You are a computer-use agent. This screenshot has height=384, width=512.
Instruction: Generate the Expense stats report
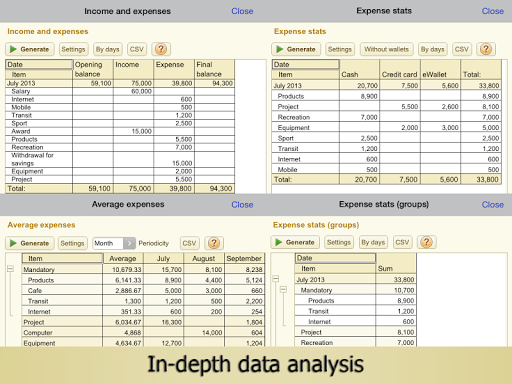[x=296, y=49]
